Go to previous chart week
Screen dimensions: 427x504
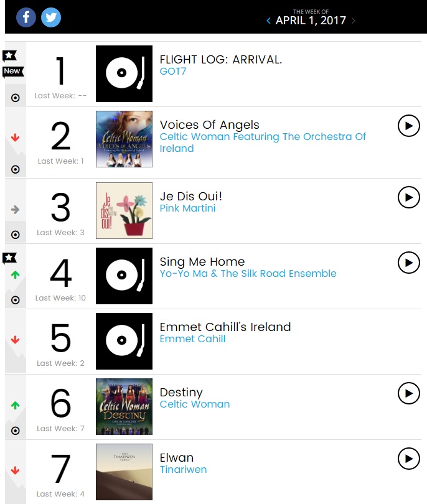click(x=268, y=21)
